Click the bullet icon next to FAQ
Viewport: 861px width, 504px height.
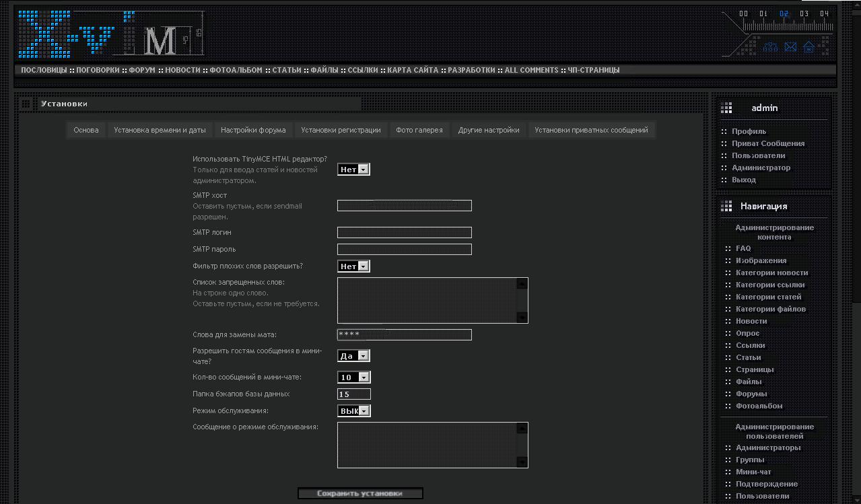[728, 249]
